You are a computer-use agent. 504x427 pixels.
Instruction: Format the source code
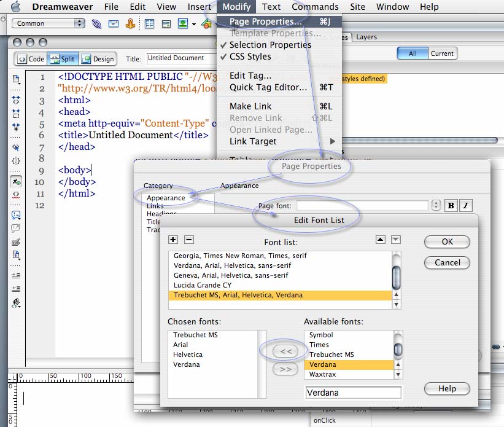(16, 303)
